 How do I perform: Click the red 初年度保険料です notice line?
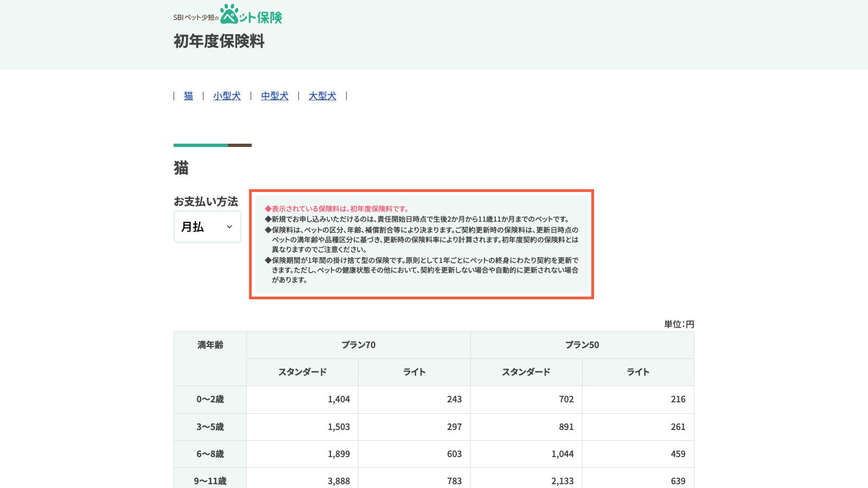pyautogui.click(x=337, y=209)
